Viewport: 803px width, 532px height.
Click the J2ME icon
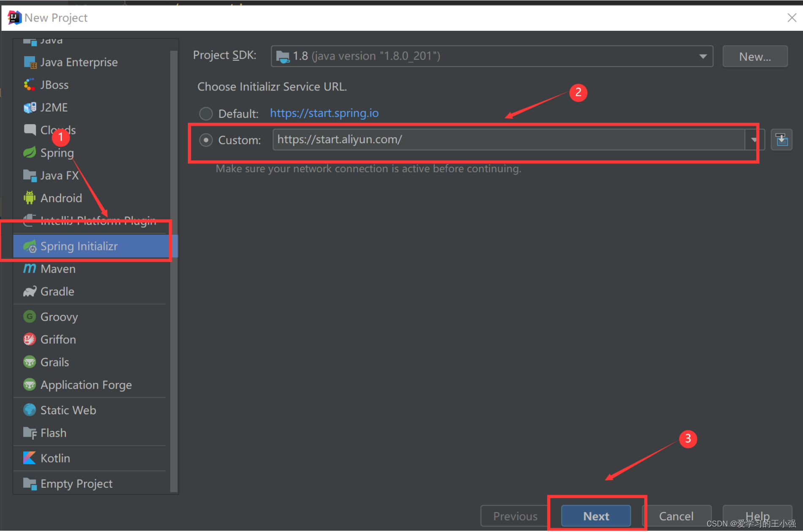pos(30,108)
